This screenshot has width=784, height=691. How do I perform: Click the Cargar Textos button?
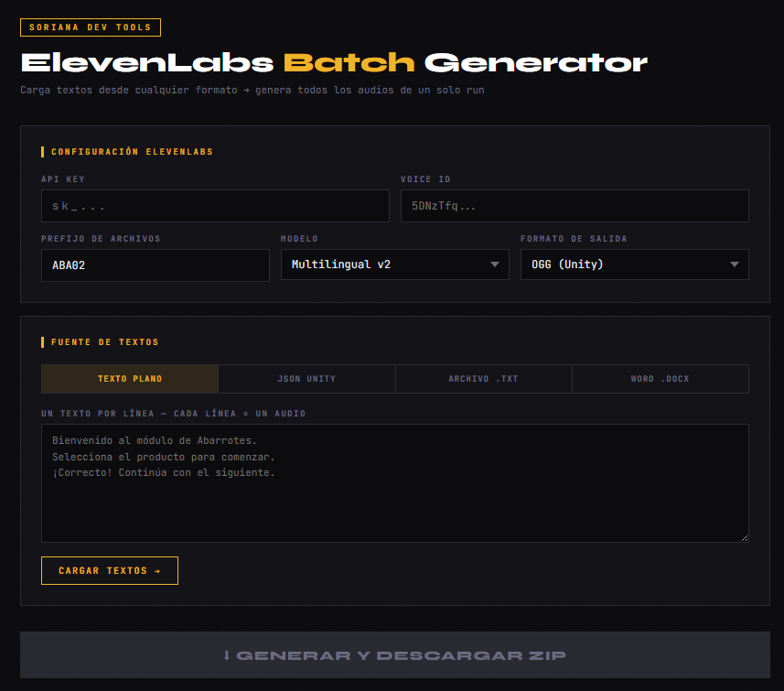110,570
